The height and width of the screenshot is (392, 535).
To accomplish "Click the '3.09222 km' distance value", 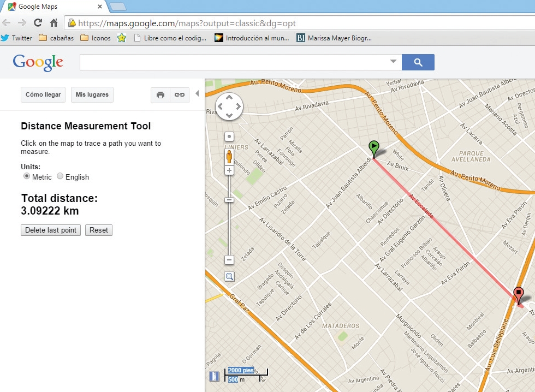I will pos(50,211).
